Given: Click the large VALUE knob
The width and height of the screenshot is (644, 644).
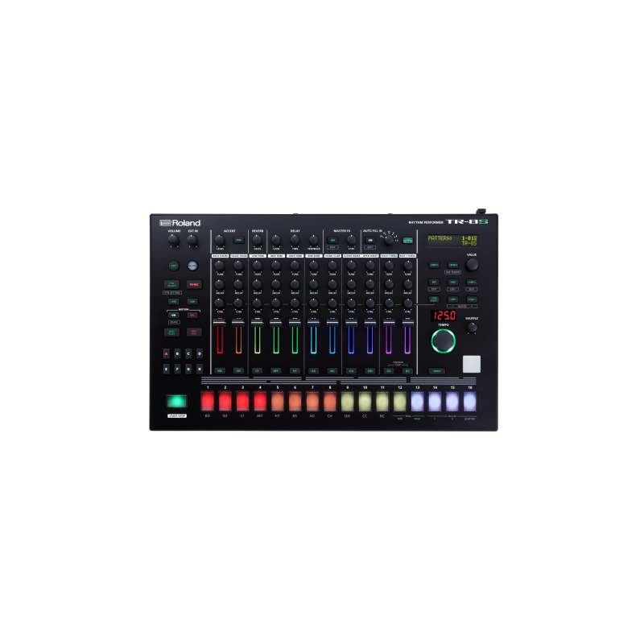Looking at the screenshot, I should click(x=472, y=264).
